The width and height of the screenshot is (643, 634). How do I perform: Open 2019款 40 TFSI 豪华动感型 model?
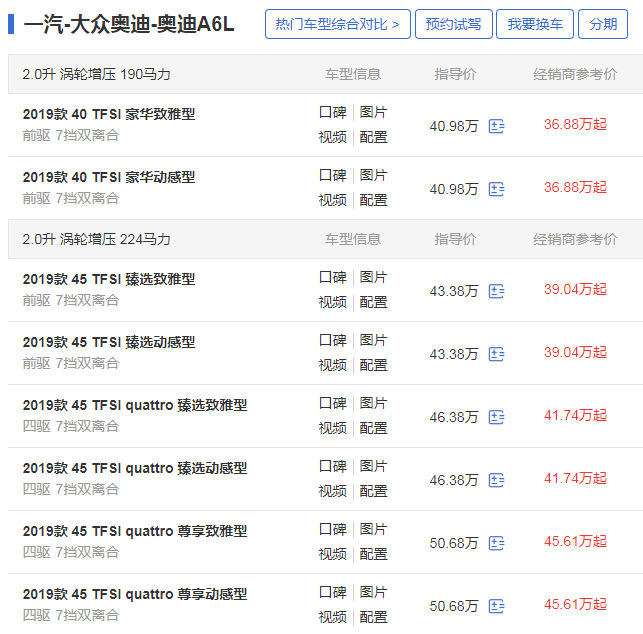[x=109, y=177]
